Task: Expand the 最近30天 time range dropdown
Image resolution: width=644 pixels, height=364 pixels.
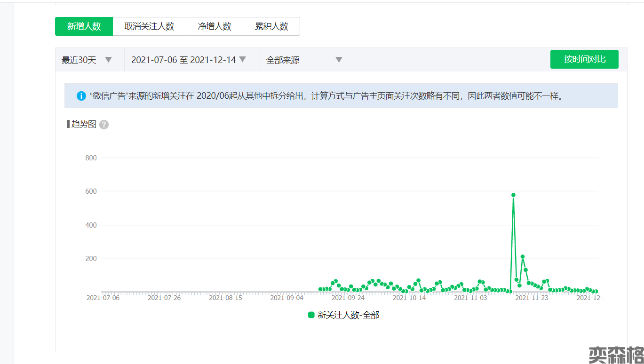Action: pos(87,60)
